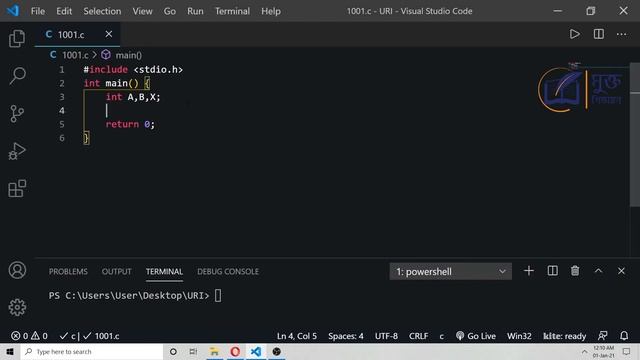Click the feedback icon in status bar
Screen dimensions: 640x360
[602, 336]
